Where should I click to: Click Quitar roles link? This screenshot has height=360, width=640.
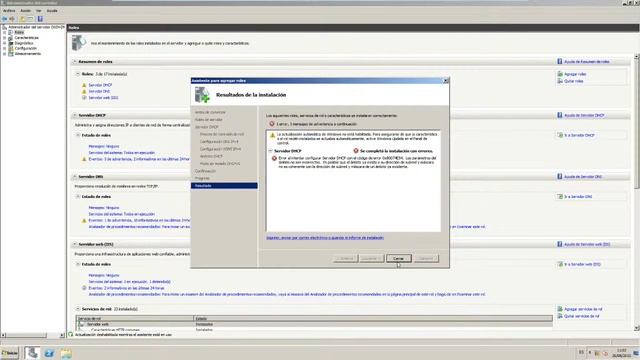(x=573, y=81)
